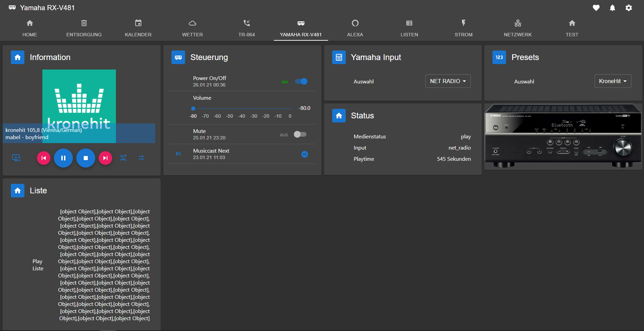
Task: Enable the Mute switch
Action: (x=300, y=134)
